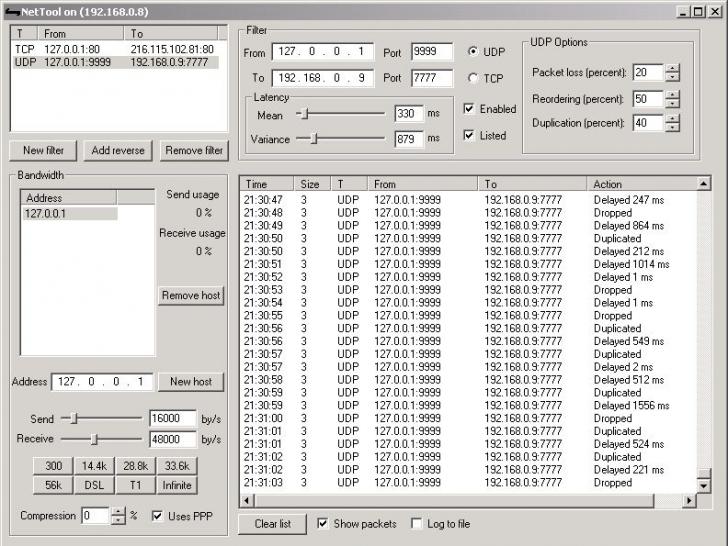Click the Latency Mean slider thumb
Viewport: 728px width, 546px height.
coord(305,113)
